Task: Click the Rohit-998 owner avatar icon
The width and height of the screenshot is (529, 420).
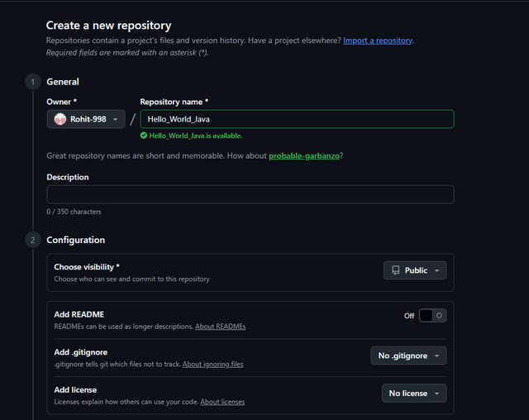Action: [x=60, y=119]
